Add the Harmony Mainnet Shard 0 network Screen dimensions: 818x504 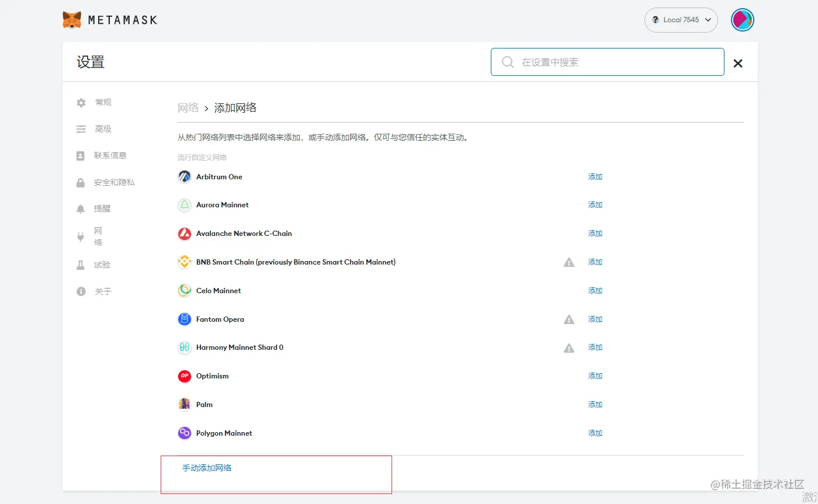pyautogui.click(x=595, y=347)
